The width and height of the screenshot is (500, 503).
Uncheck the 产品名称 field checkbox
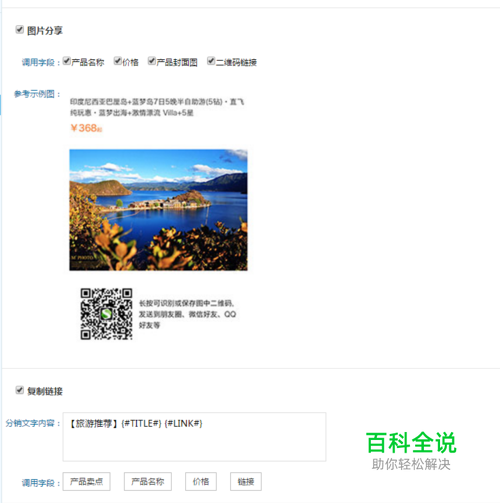[x=67, y=61]
